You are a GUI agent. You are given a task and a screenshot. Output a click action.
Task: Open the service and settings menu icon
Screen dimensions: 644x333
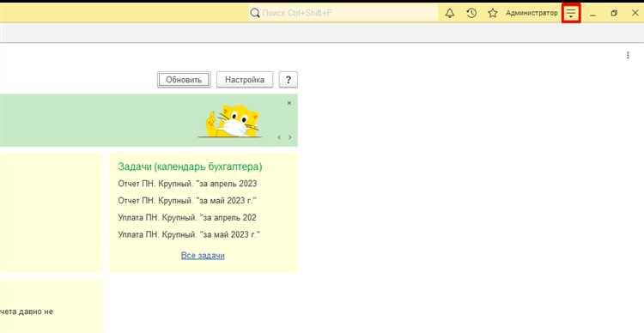point(571,13)
